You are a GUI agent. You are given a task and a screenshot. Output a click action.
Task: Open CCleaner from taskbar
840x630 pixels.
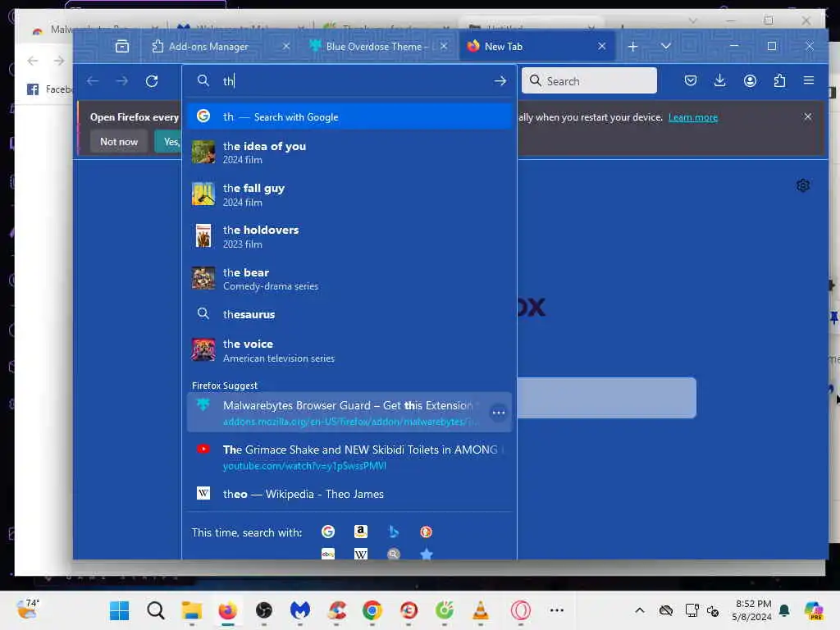point(336,610)
